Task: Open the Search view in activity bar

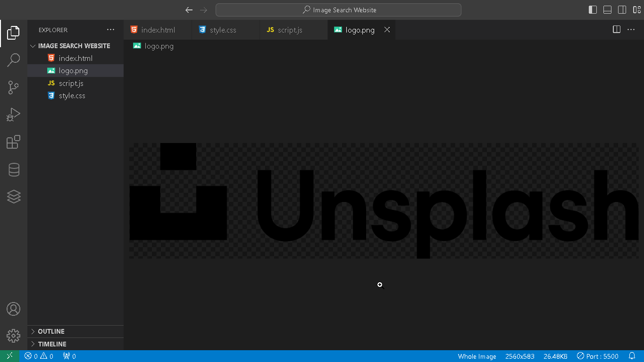Action: coord(13,60)
